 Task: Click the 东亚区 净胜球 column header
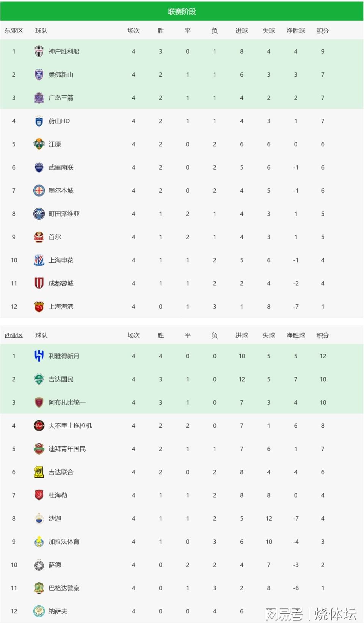click(x=296, y=31)
